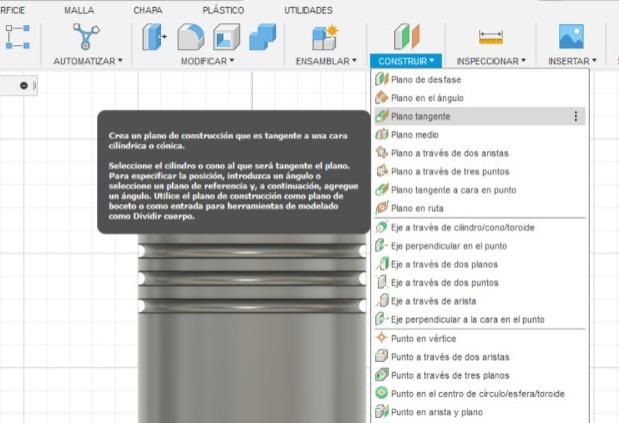Click the rectangular pattern icon in toolbar

[x=18, y=37]
